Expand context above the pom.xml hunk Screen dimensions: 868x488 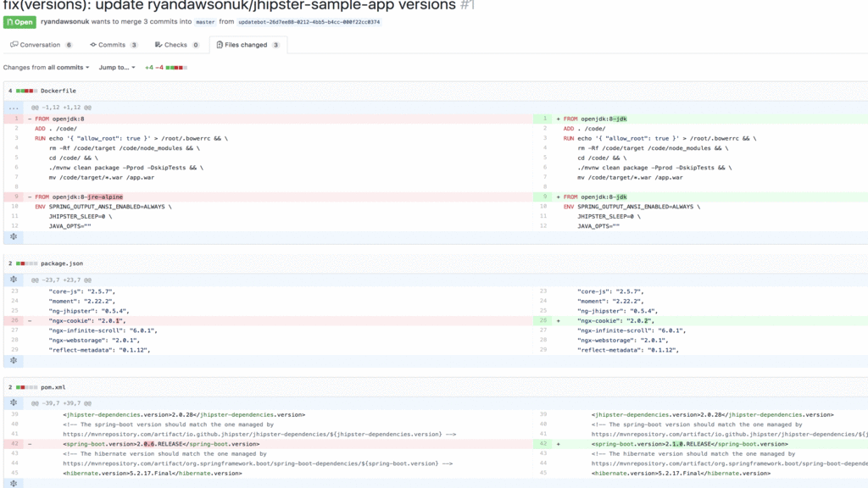click(x=14, y=403)
